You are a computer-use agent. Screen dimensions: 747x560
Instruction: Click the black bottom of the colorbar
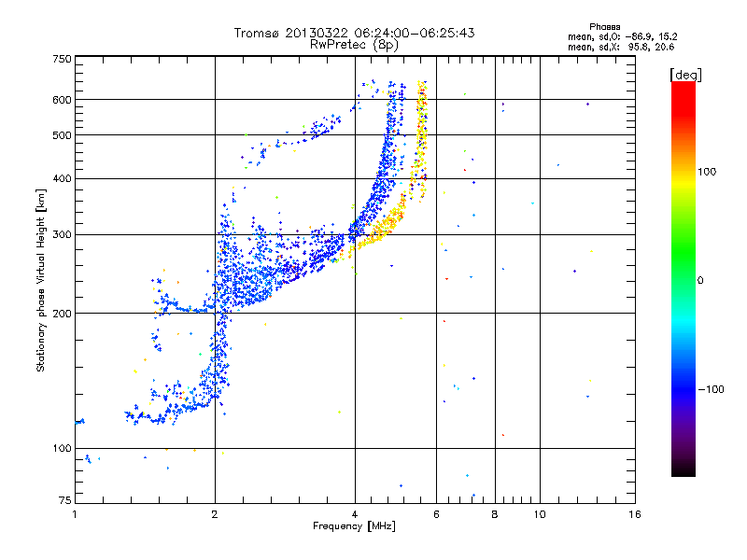pyautogui.click(x=684, y=469)
